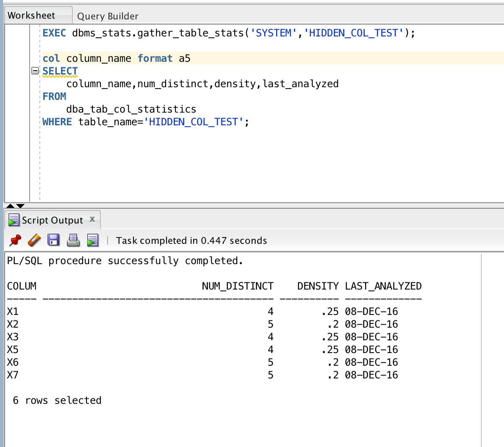Clear the Script Output using the eraser icon
Screen dimensions: 504x447
[x=34, y=240]
